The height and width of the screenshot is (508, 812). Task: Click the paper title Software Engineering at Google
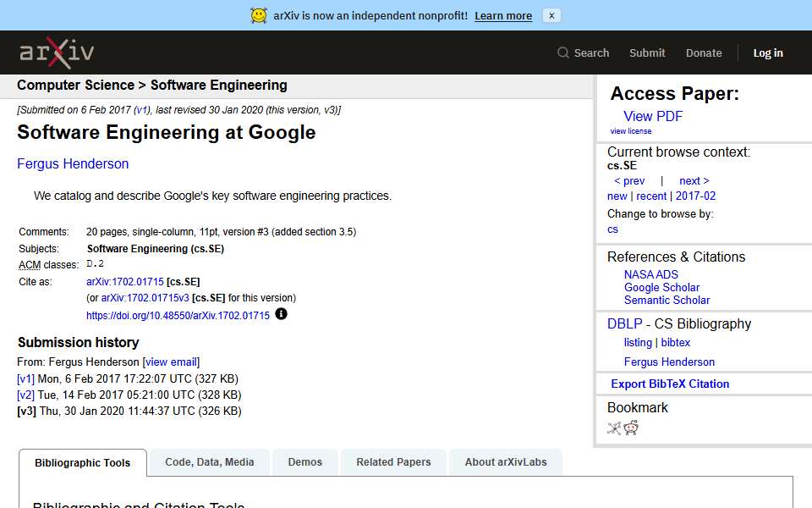[x=167, y=133]
